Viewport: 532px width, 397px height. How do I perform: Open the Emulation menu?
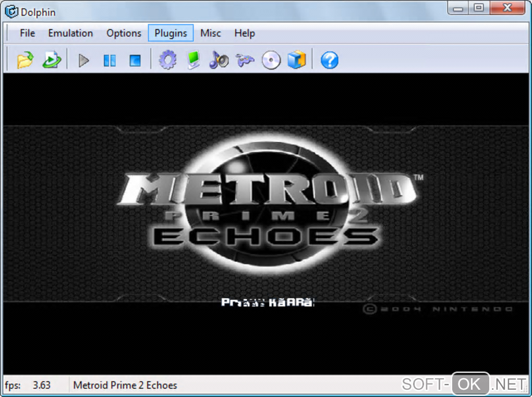tap(70, 33)
